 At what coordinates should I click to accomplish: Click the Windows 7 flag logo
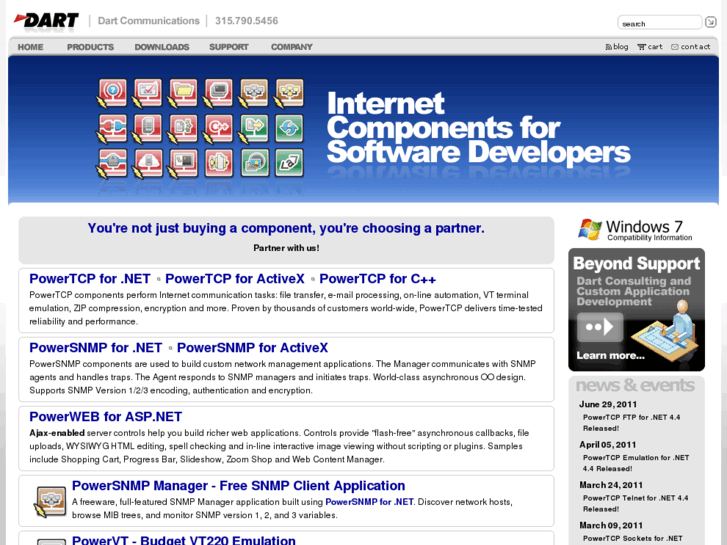[589, 229]
